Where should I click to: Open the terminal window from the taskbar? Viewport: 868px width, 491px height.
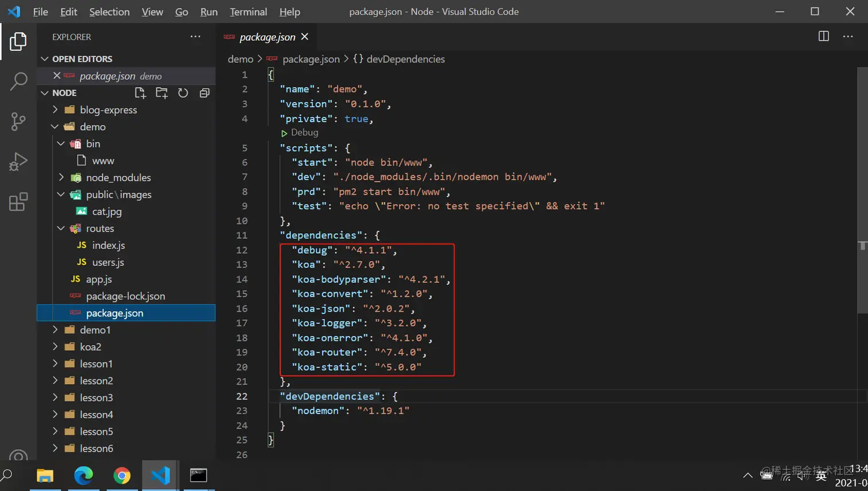point(199,475)
